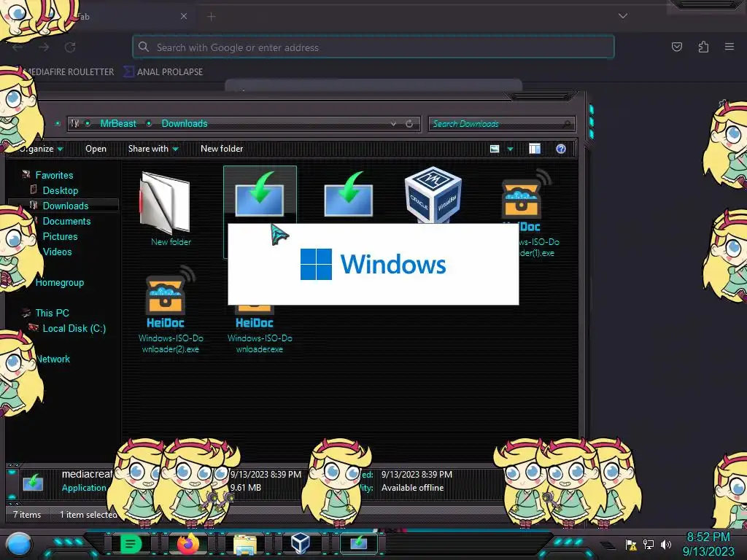Screen dimensions: 747x560
Task: Open Firefox from the taskbar
Action: click(x=188, y=543)
